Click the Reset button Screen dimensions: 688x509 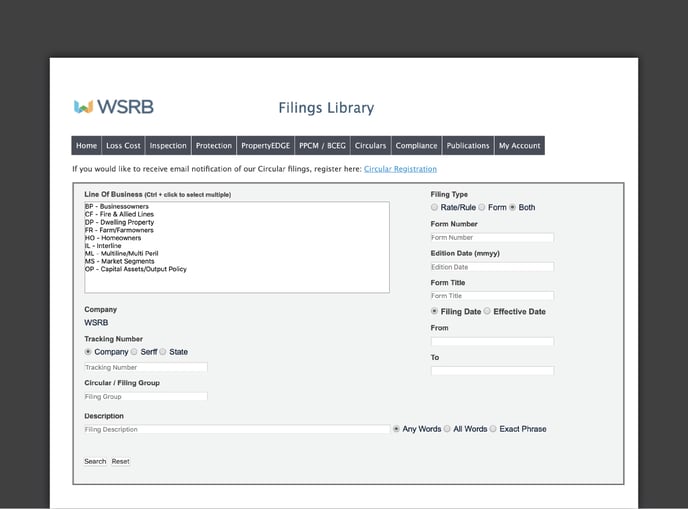pyautogui.click(x=121, y=462)
